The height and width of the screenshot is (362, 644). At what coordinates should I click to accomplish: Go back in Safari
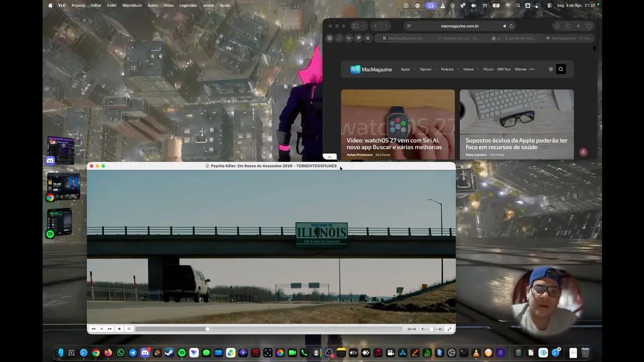[375, 26]
